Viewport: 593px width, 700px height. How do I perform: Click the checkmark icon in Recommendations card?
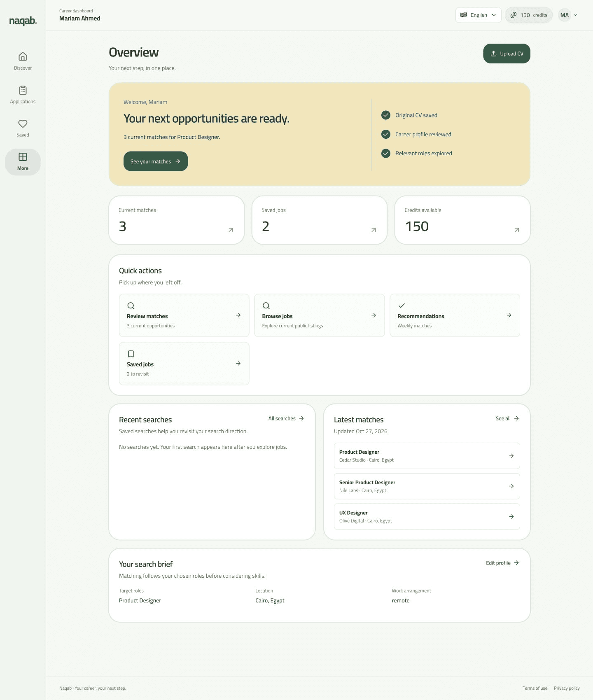tap(402, 306)
